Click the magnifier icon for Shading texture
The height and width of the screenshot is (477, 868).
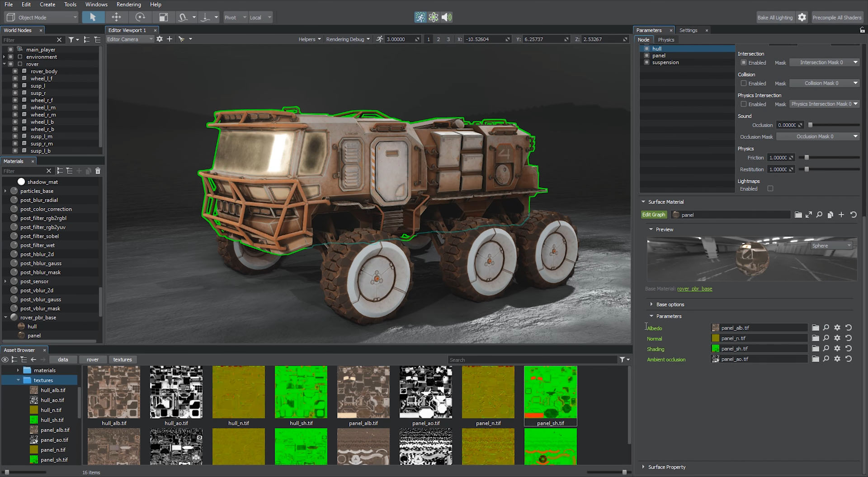[x=826, y=349]
